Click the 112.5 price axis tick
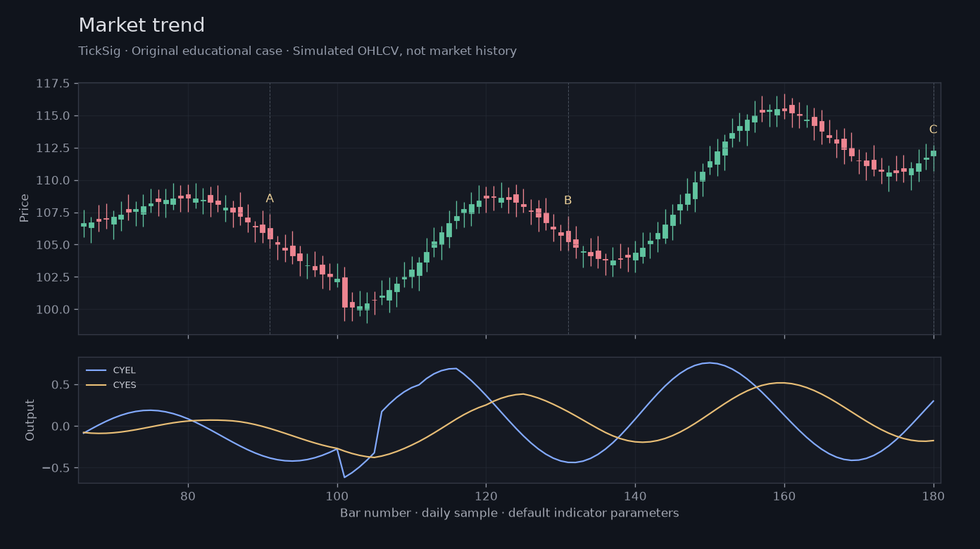 pos(53,149)
